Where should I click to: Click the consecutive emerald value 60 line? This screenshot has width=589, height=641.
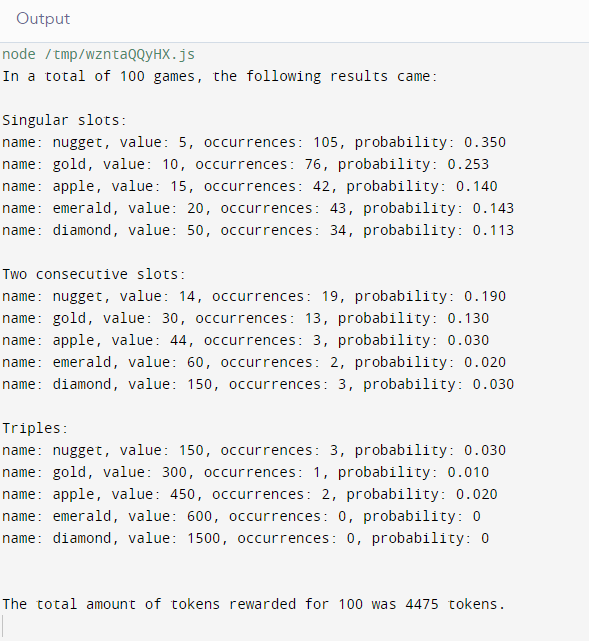point(254,363)
